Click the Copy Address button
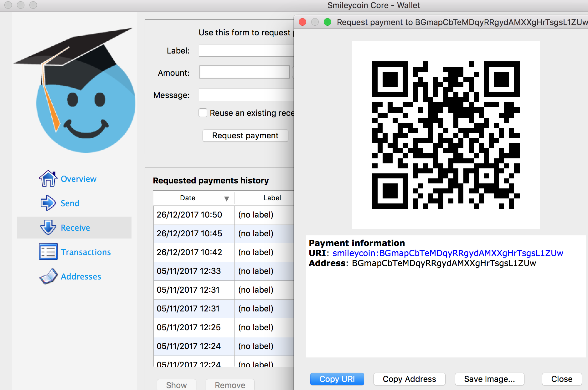This screenshot has width=588, height=390. [409, 379]
